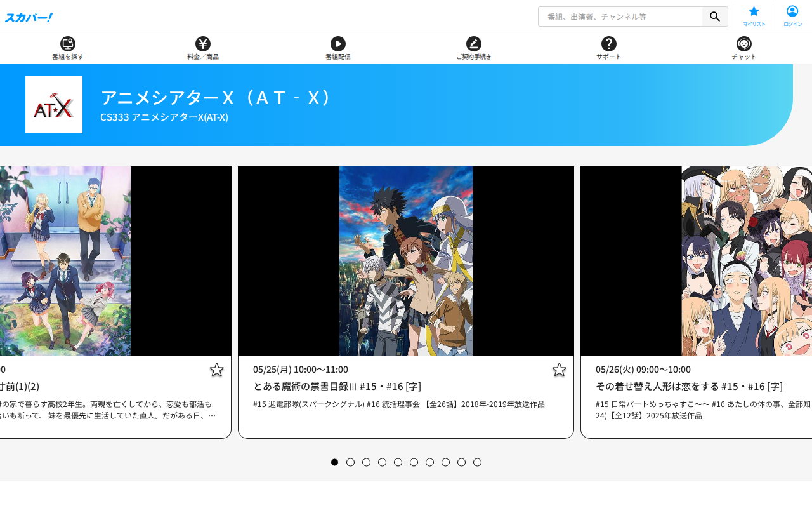Viewport: 812px width, 508px height.
Task: Click heading アニメシアターX（AT‐X）
Action: (216, 97)
